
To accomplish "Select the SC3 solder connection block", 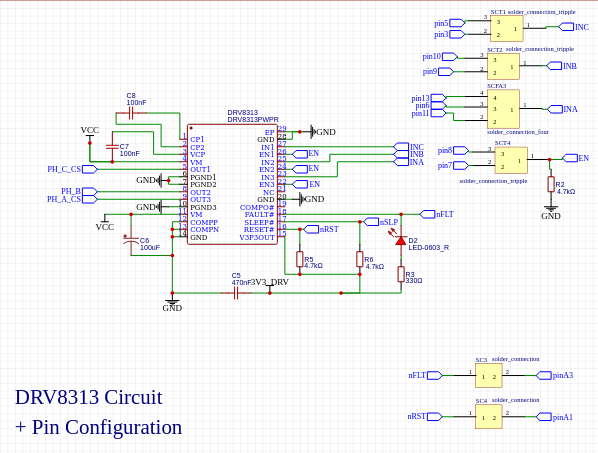I will tap(489, 376).
